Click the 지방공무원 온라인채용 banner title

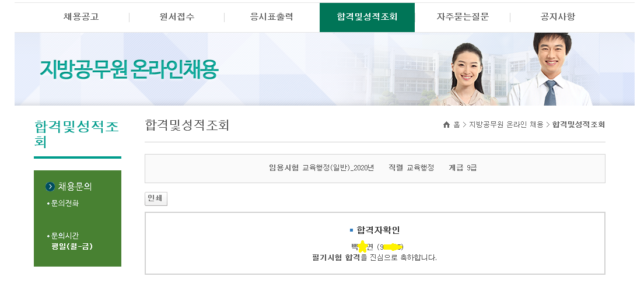(129, 69)
